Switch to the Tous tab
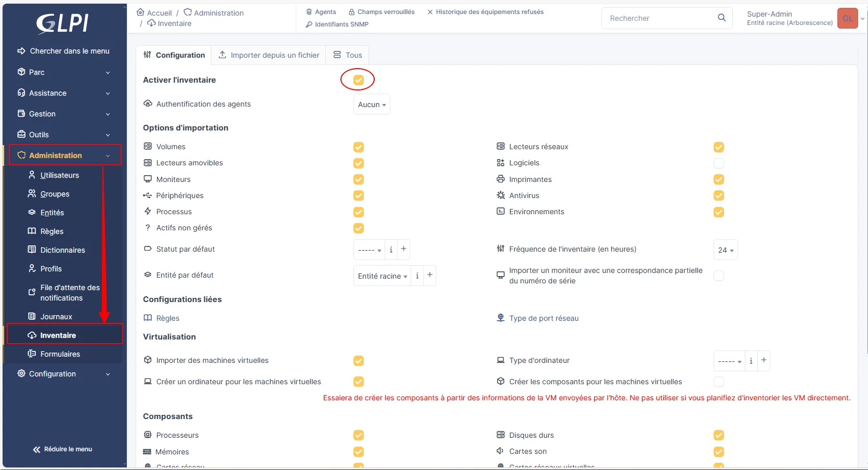This screenshot has height=470, width=868. click(348, 55)
